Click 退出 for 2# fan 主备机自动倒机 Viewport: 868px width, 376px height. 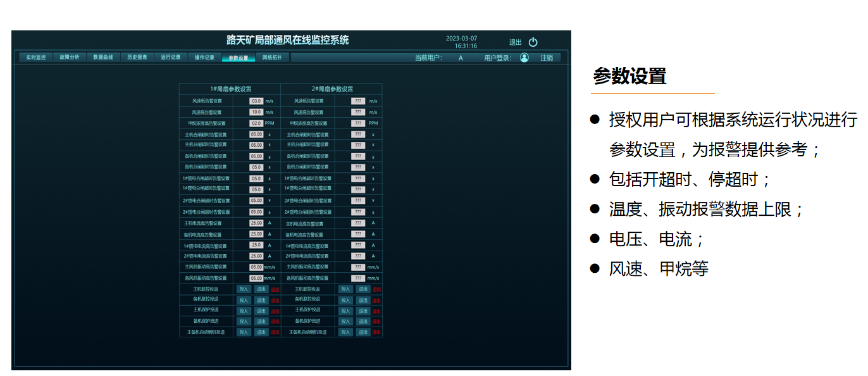tap(363, 332)
